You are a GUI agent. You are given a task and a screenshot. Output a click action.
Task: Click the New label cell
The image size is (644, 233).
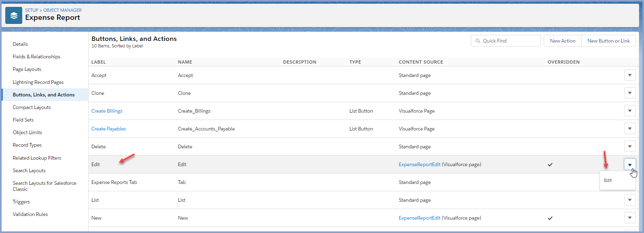pos(96,218)
